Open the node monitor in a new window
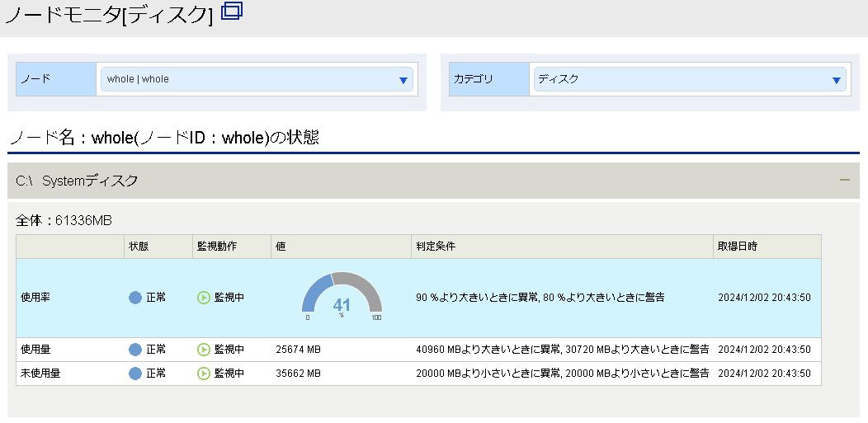 click(x=232, y=11)
